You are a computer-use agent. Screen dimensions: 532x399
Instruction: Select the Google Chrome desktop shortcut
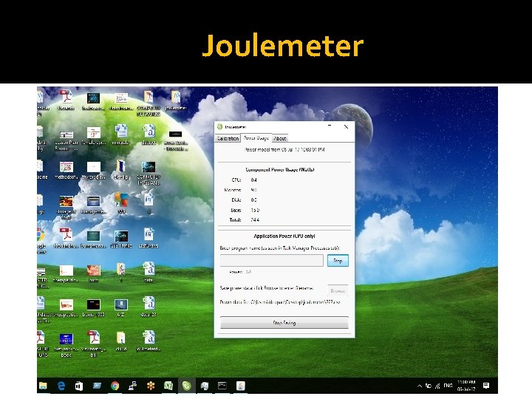point(41,240)
